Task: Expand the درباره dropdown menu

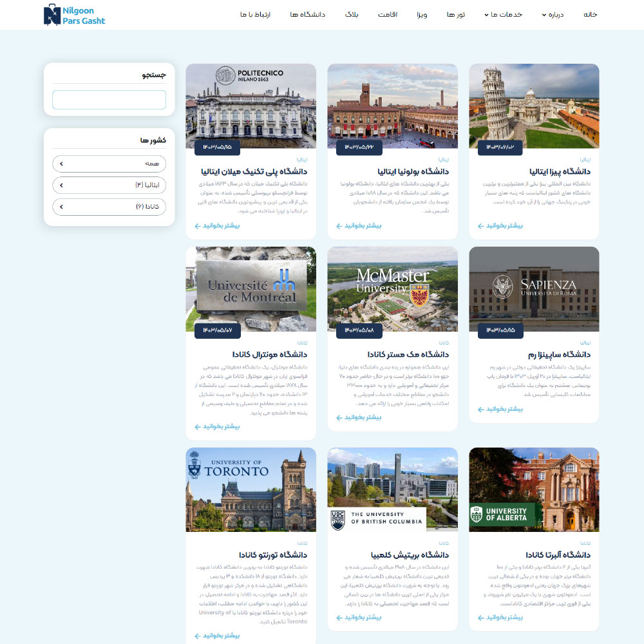Action: (553, 15)
